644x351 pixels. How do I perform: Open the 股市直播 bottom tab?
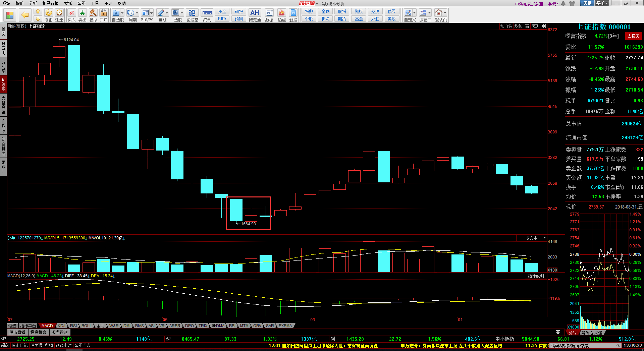tap(17, 333)
